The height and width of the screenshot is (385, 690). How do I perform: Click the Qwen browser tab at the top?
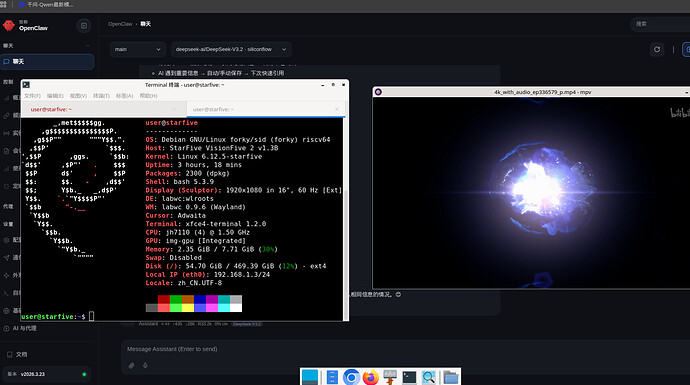[x=46, y=4]
